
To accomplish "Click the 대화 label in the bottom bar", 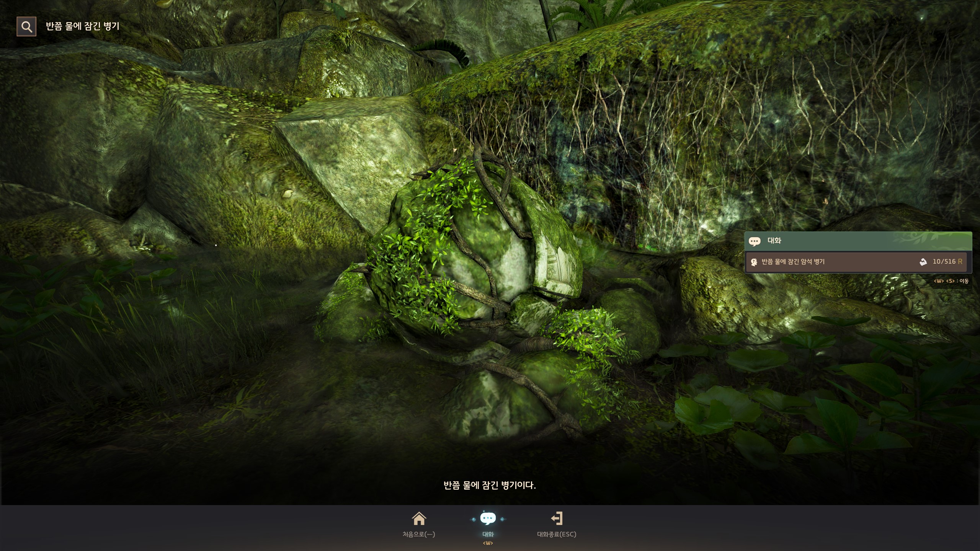I will pyautogui.click(x=488, y=534).
